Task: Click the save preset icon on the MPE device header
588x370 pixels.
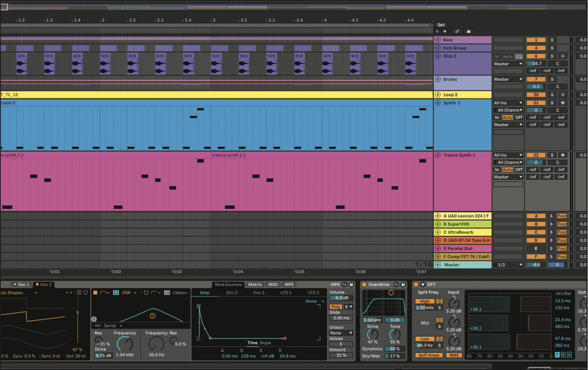Action: (x=351, y=284)
